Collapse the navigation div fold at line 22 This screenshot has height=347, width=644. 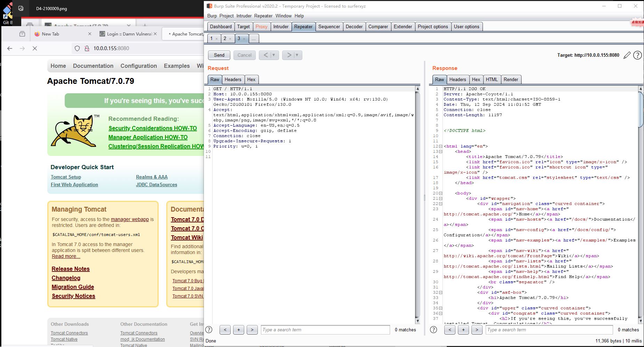click(x=441, y=204)
